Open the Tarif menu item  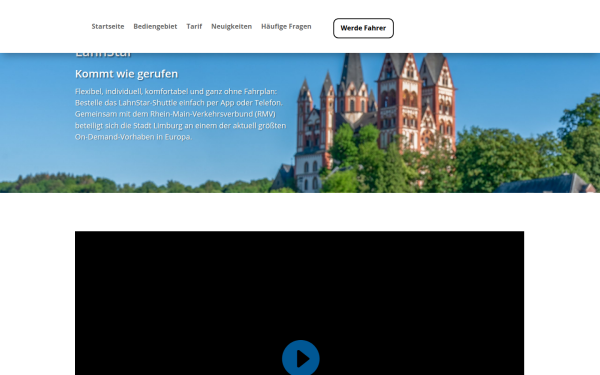[194, 26]
